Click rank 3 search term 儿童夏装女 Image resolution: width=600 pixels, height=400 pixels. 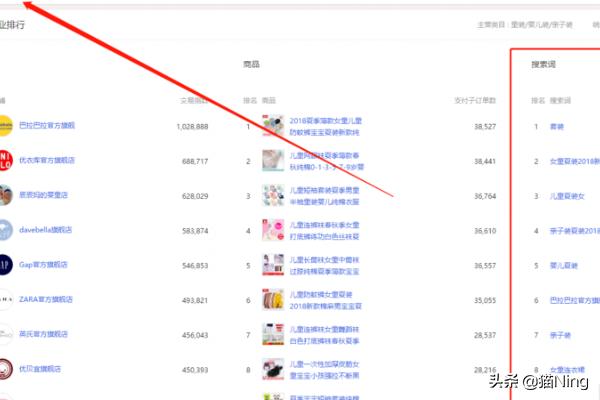(567, 196)
